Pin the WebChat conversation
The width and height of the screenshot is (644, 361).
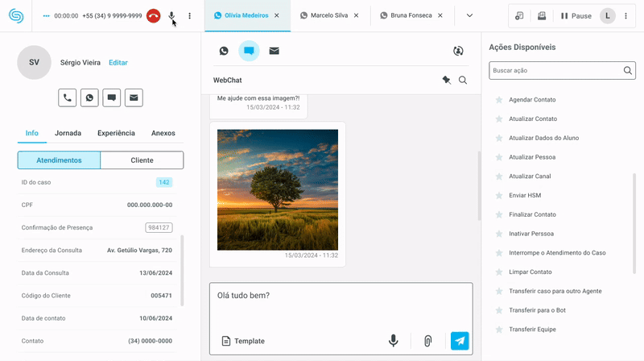click(446, 81)
